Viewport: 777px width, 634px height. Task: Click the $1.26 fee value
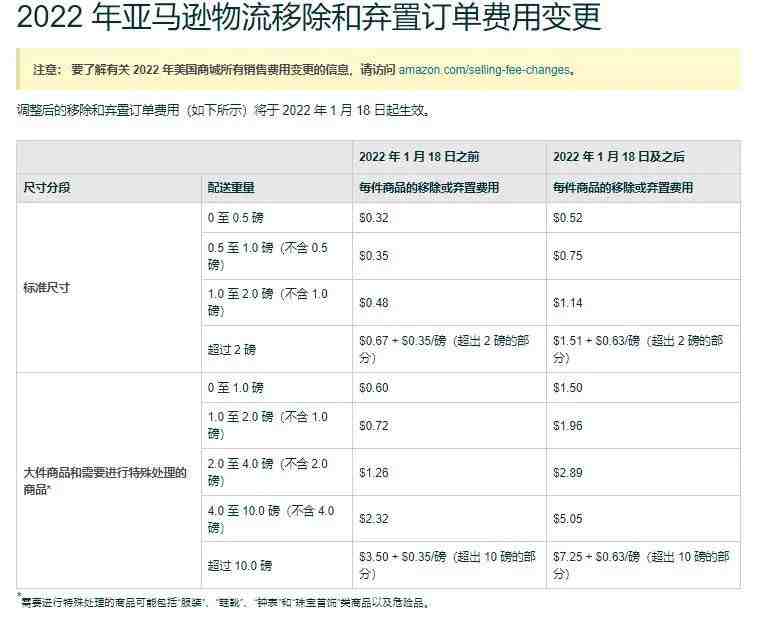click(374, 473)
